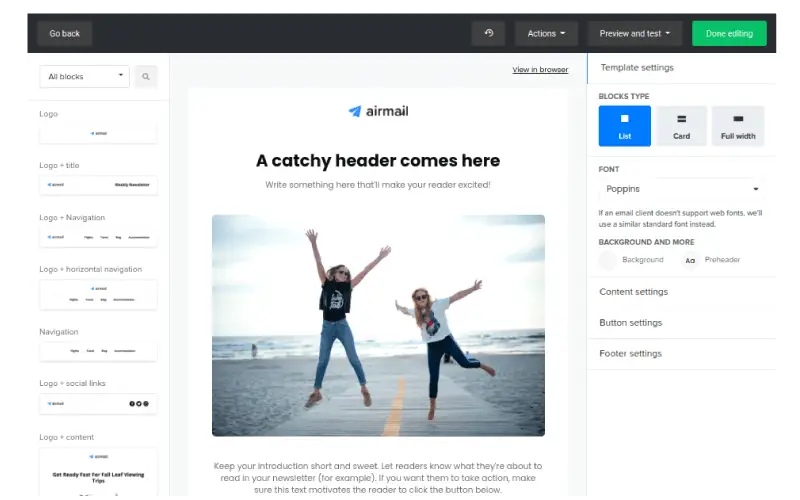Open the Poppins font selector
The width and height of the screenshot is (800, 500).
tap(682, 189)
